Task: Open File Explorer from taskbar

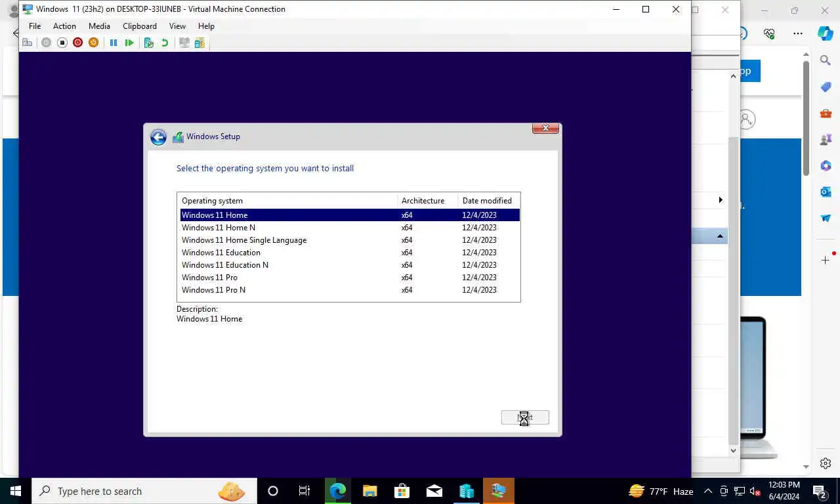Action: click(x=369, y=491)
